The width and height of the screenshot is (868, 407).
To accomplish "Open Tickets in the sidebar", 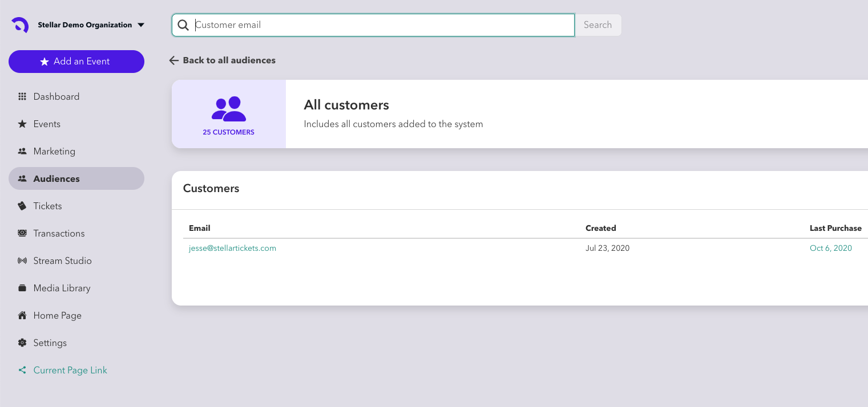I will tap(76, 206).
